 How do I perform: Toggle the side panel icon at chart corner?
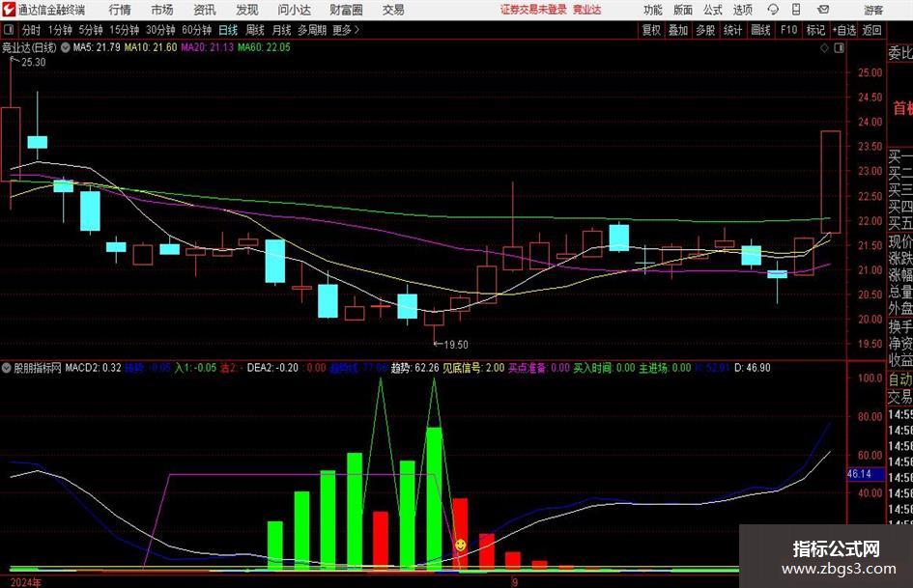click(839, 48)
